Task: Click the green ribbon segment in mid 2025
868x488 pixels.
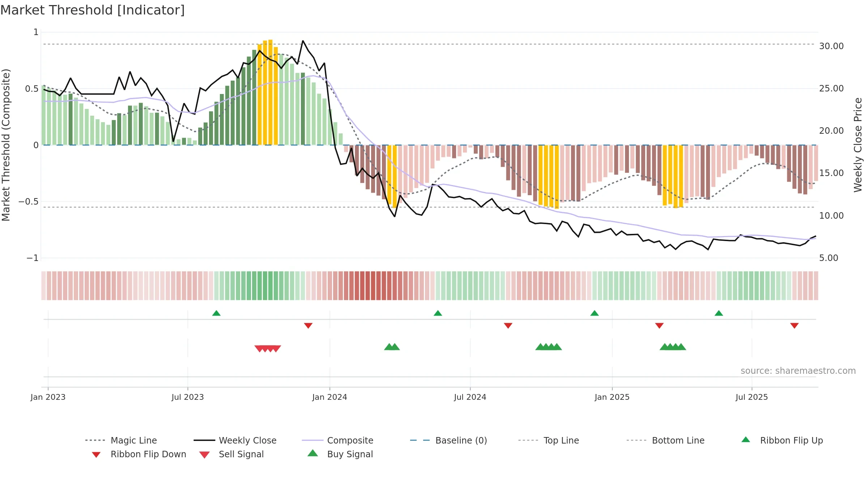Action: (754, 286)
